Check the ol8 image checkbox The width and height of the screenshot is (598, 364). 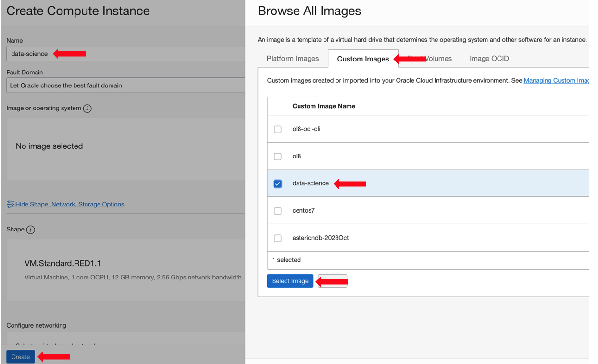pyautogui.click(x=277, y=156)
